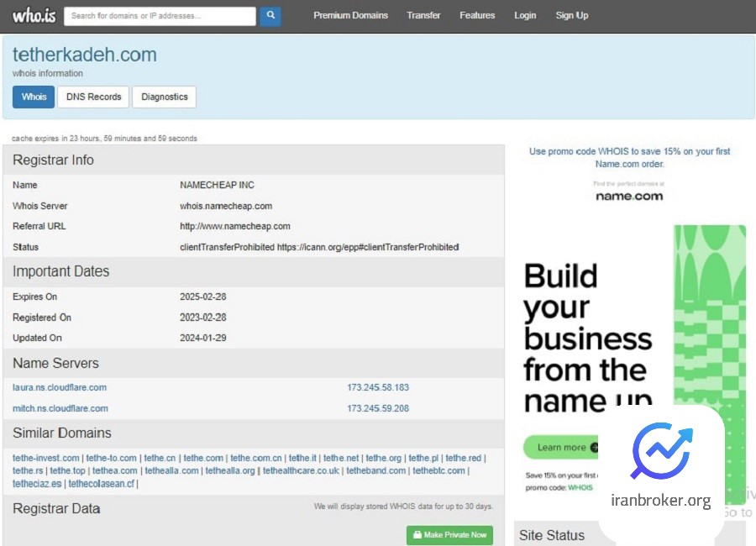The height and width of the screenshot is (546, 756).
Task: Click the Site Status heading
Action: (552, 535)
